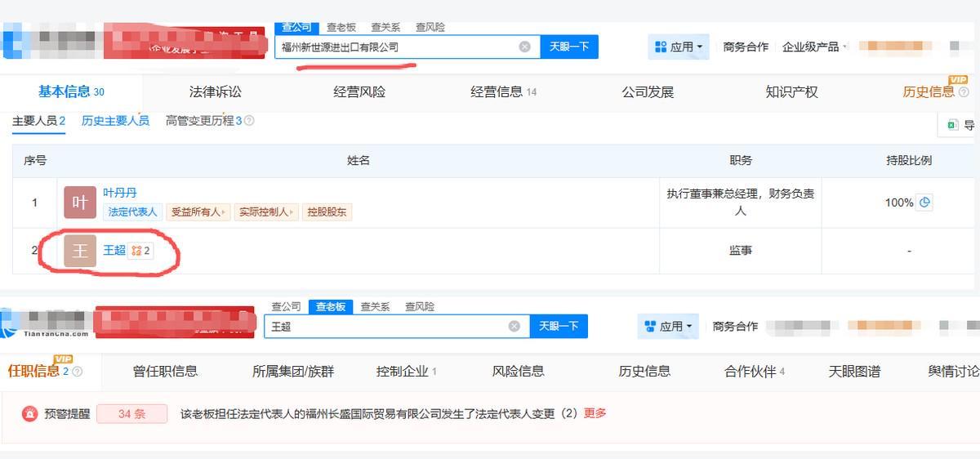
Task: Click the help icon beside 高管变更历程
Action: point(249,121)
